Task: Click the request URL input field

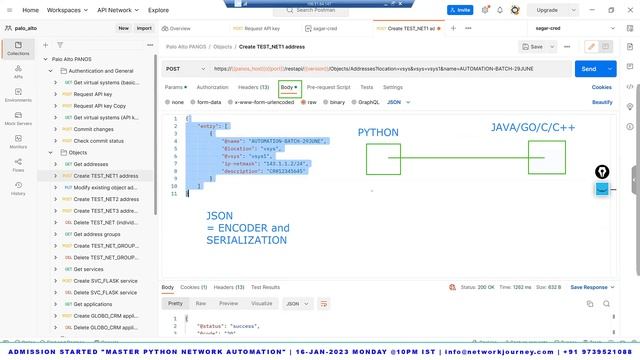Action: click(x=391, y=69)
